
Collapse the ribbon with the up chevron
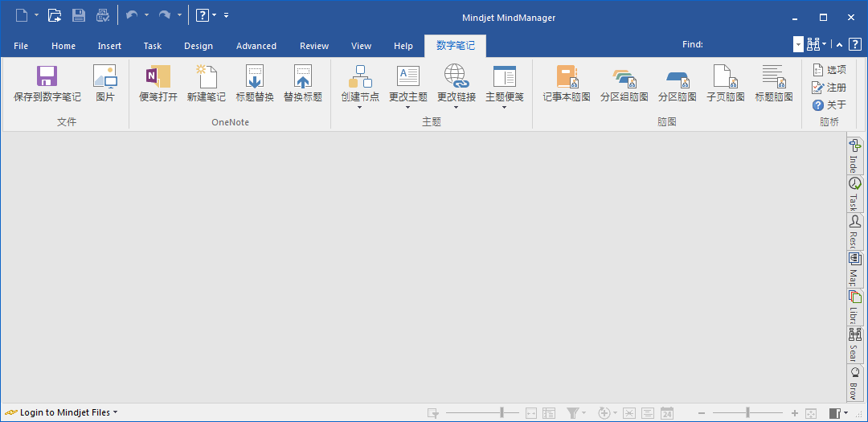tap(839, 45)
